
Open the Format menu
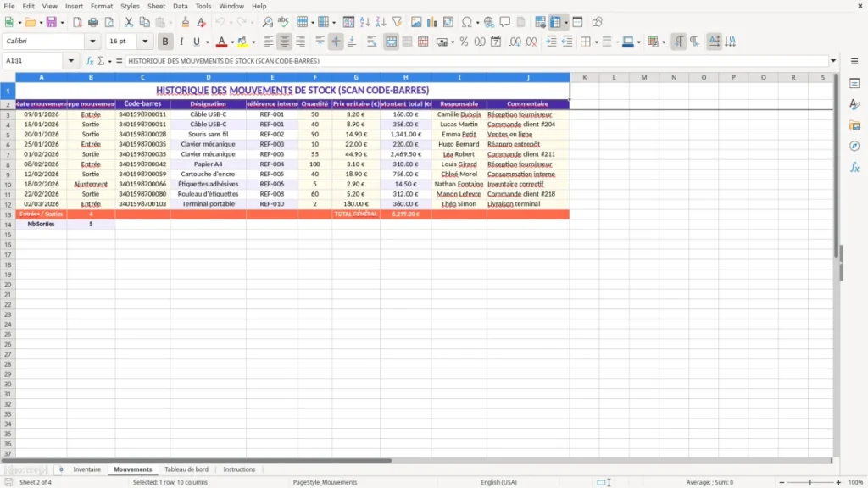(x=102, y=6)
